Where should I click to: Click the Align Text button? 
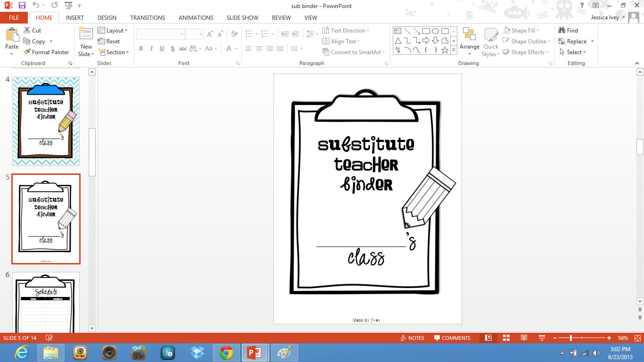(340, 41)
